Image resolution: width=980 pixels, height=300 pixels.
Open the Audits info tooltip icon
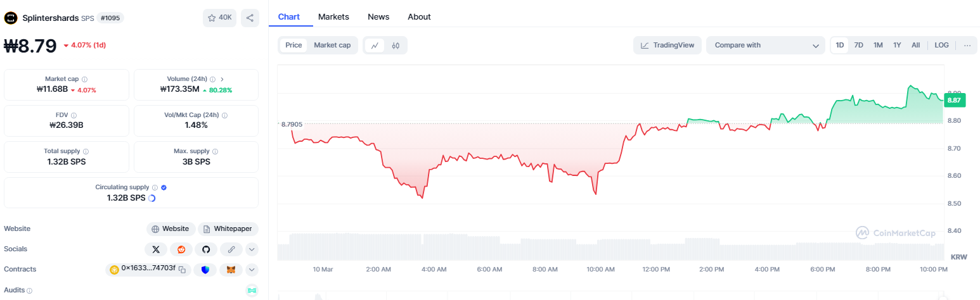click(x=29, y=291)
